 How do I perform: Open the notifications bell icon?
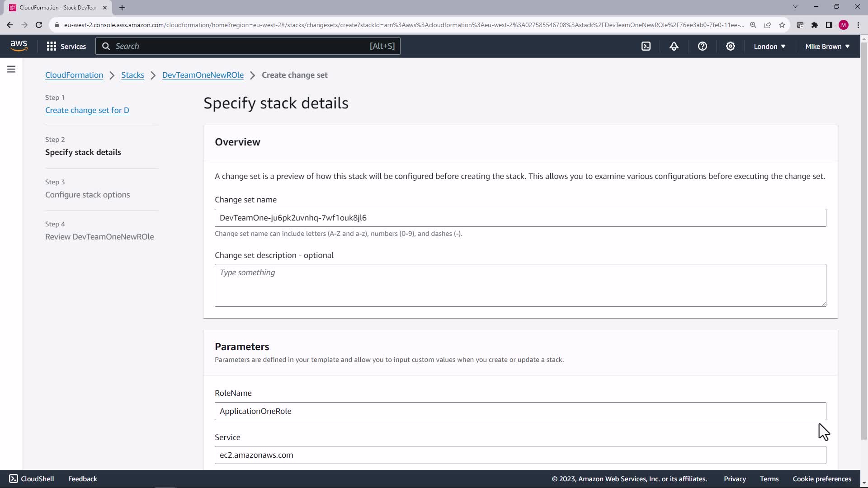tap(674, 46)
